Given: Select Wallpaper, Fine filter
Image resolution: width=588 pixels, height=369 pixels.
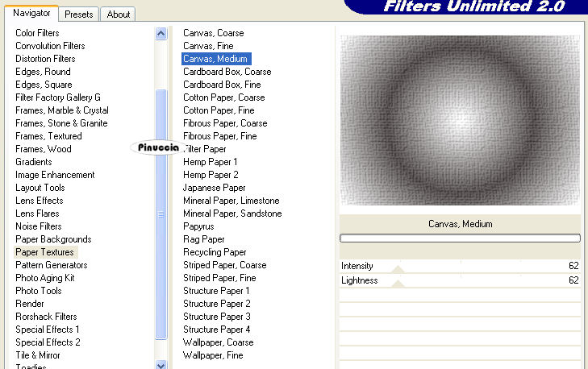Looking at the screenshot, I should [x=213, y=355].
